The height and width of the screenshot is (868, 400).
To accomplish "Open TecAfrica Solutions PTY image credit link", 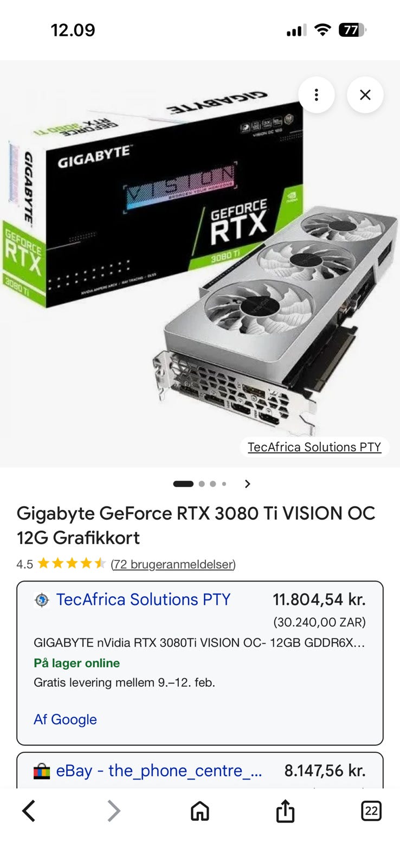I will click(314, 447).
